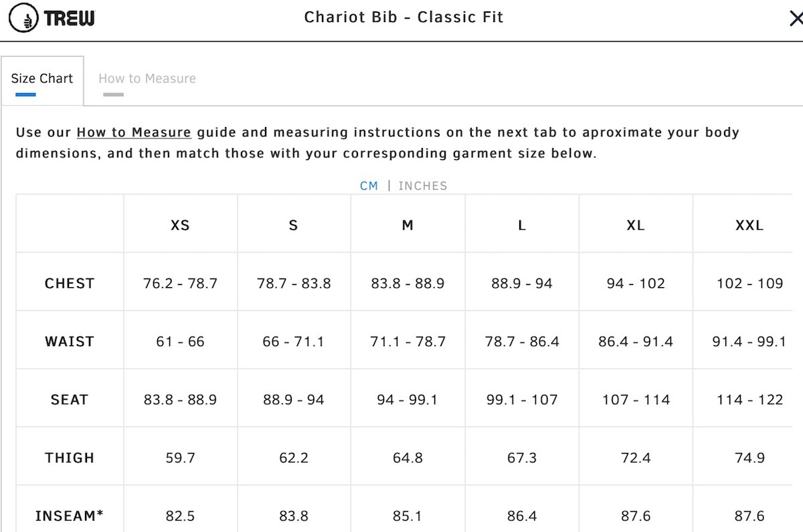
Task: Click the XL seat value 107 - 114
Action: point(636,400)
